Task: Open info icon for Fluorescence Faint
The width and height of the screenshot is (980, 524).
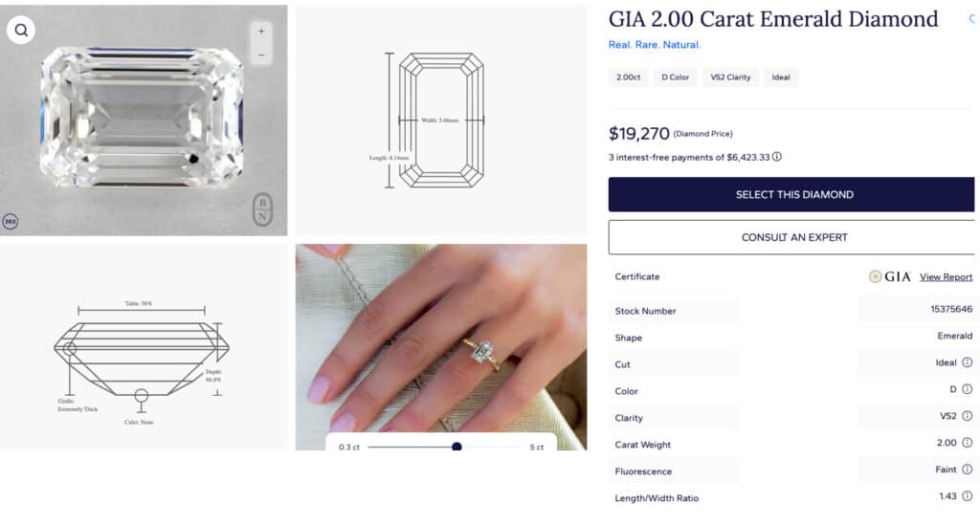Action: tap(967, 470)
